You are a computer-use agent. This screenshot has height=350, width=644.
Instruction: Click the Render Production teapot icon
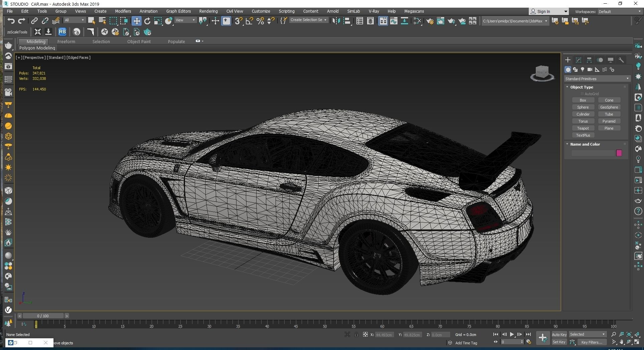(x=451, y=21)
